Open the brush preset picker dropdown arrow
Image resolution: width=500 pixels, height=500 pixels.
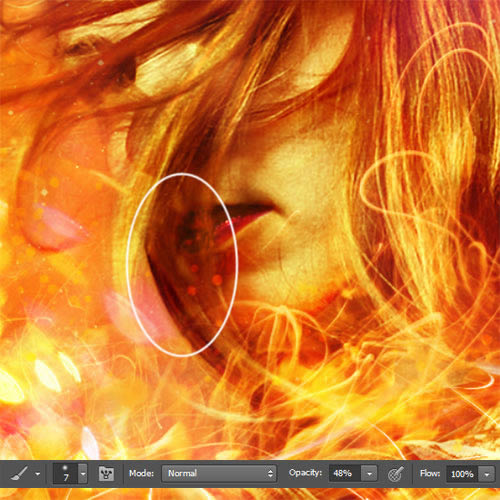[x=83, y=473]
